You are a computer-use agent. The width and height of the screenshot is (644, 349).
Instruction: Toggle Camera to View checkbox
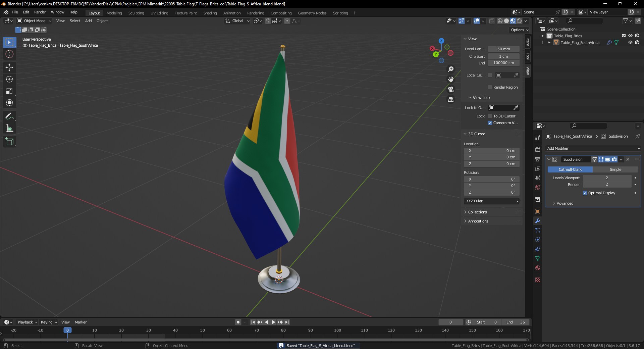490,123
